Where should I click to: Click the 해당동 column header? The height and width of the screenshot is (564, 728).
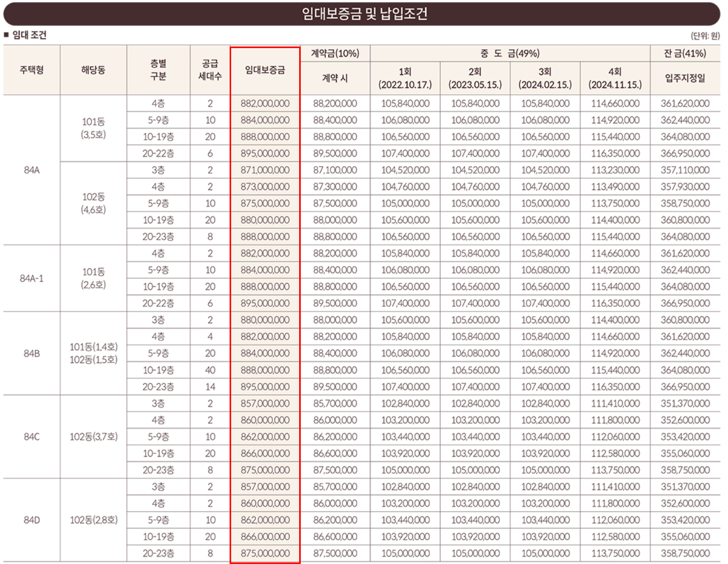click(x=93, y=70)
